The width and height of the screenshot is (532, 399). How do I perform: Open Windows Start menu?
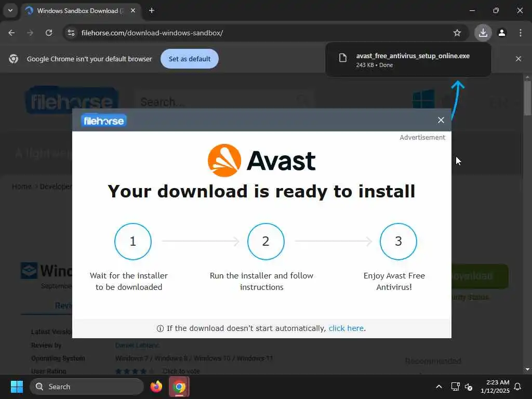click(17, 387)
